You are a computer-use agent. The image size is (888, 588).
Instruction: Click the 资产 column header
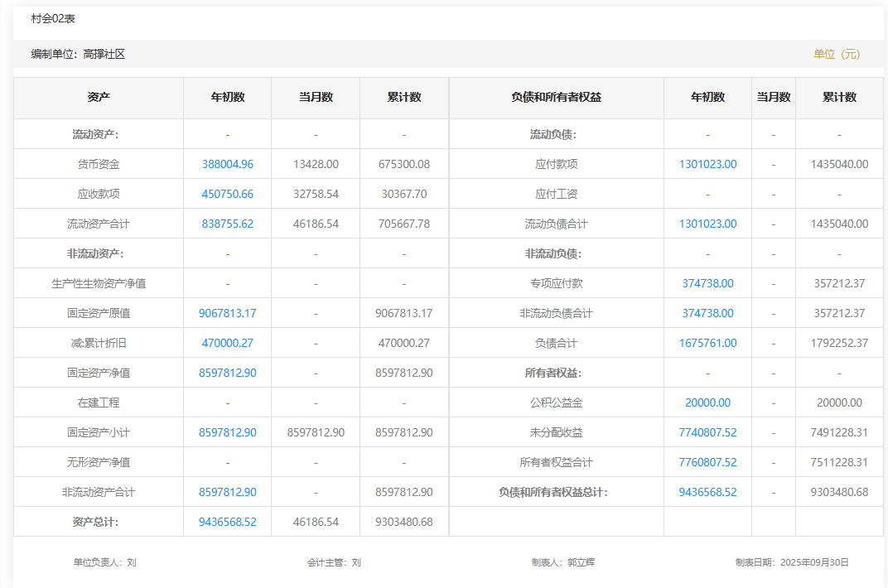coord(99,97)
